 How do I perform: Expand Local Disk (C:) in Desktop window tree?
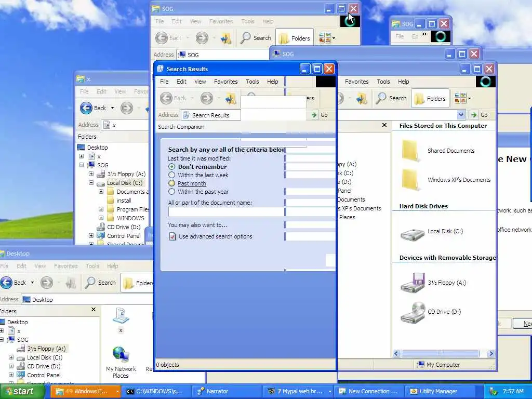pyautogui.click(x=11, y=357)
